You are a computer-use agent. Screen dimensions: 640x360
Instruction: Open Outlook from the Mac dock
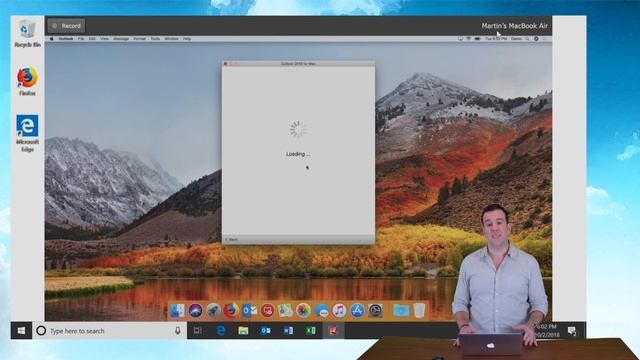(249, 311)
